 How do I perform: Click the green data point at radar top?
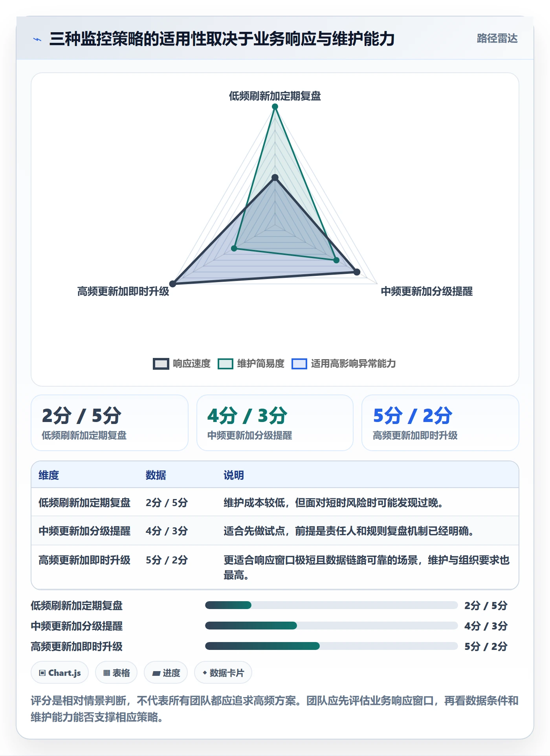coord(275,107)
